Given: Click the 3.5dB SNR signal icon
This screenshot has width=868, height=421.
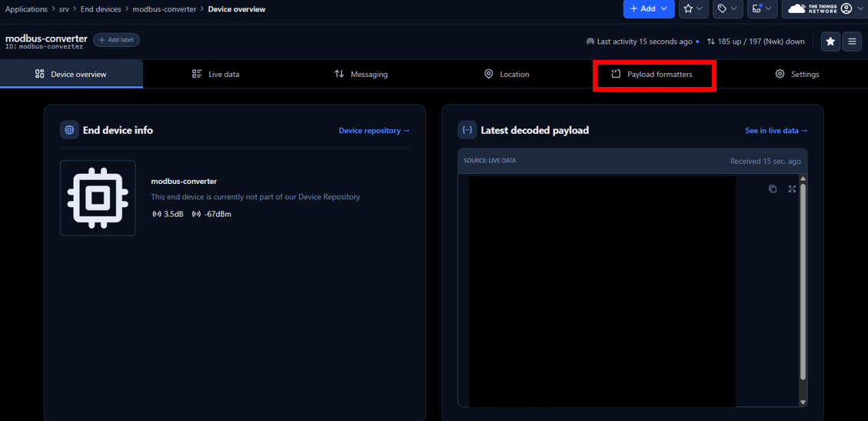Looking at the screenshot, I should (156, 214).
